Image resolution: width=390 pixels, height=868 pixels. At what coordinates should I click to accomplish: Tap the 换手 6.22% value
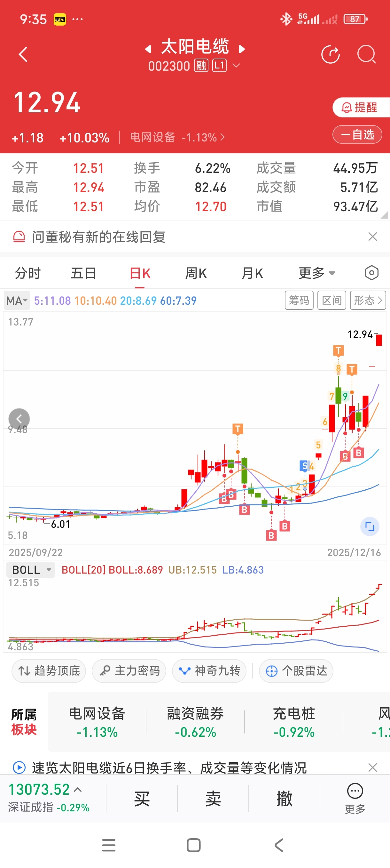tap(213, 168)
